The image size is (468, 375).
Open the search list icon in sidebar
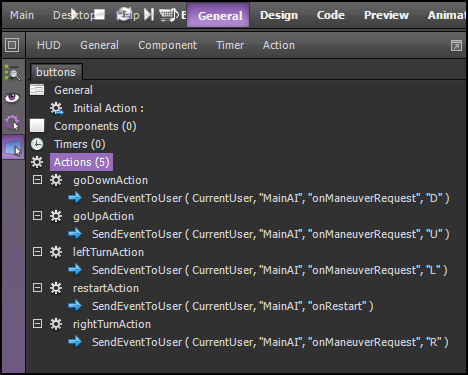(12, 73)
